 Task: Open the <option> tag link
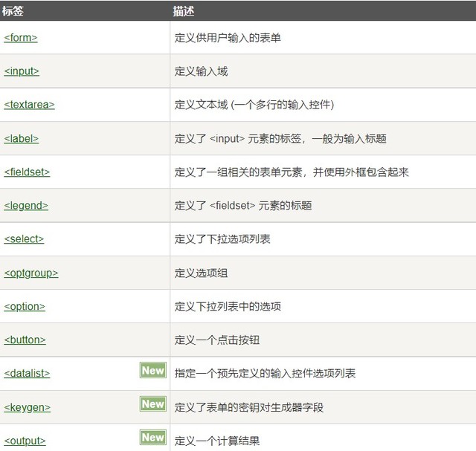25,306
